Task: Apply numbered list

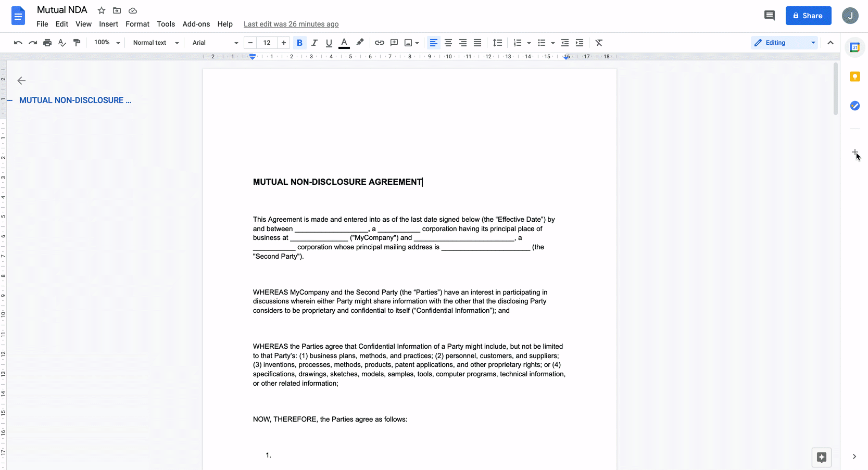Action: (518, 43)
